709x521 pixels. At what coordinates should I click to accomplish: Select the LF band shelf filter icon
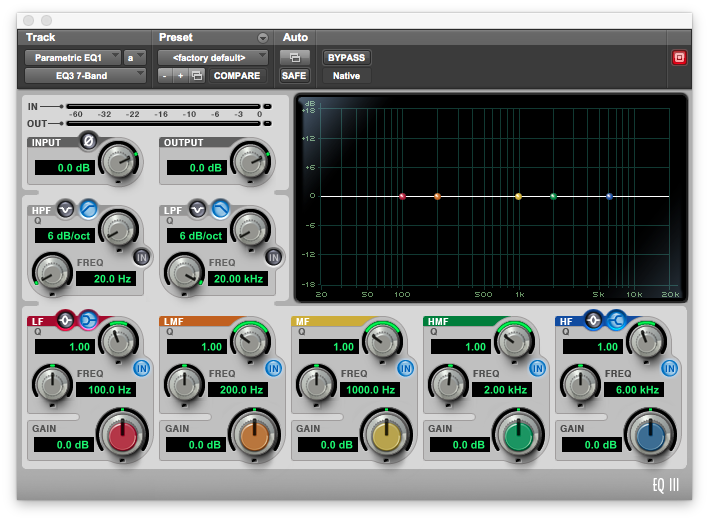click(88, 320)
